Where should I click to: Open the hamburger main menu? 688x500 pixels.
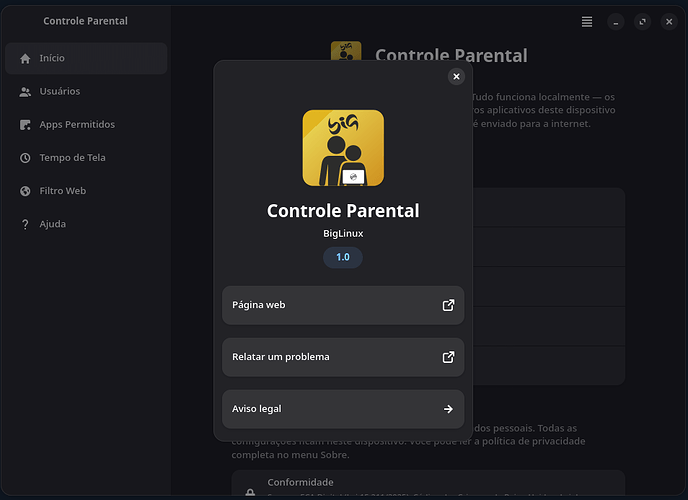click(587, 21)
